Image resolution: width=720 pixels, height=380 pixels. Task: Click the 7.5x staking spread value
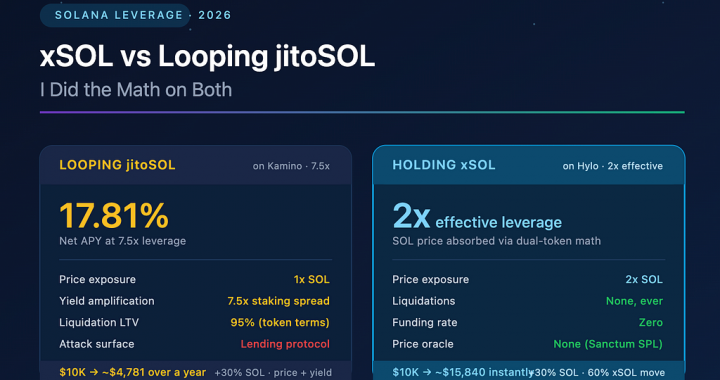pyautogui.click(x=278, y=301)
